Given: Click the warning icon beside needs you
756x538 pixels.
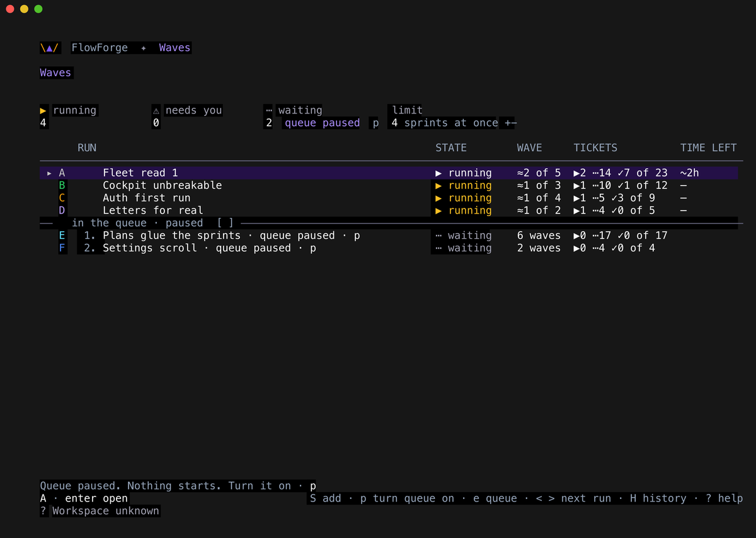Looking at the screenshot, I should coord(156,110).
